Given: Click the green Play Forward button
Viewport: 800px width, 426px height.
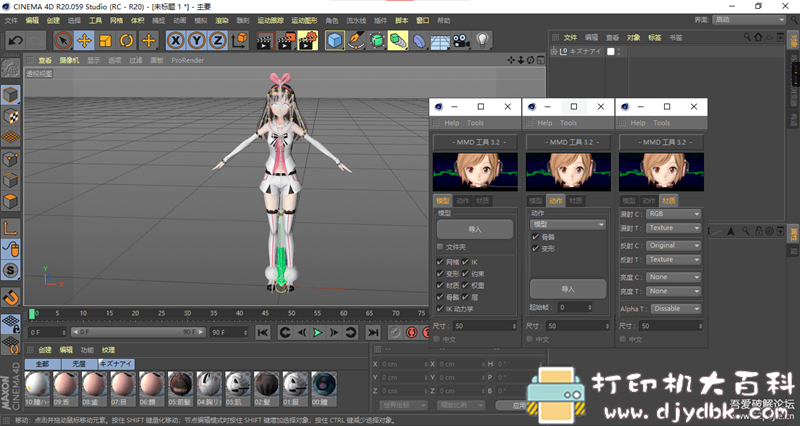Looking at the screenshot, I should (317, 333).
